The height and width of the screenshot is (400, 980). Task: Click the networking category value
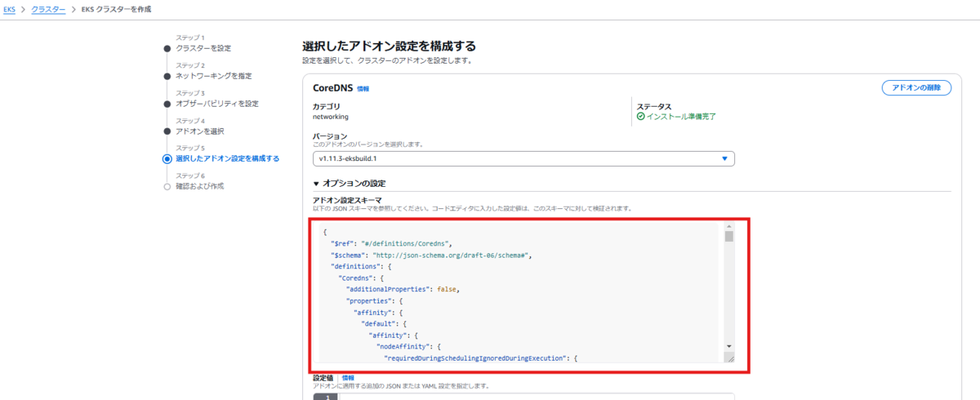pos(331,117)
